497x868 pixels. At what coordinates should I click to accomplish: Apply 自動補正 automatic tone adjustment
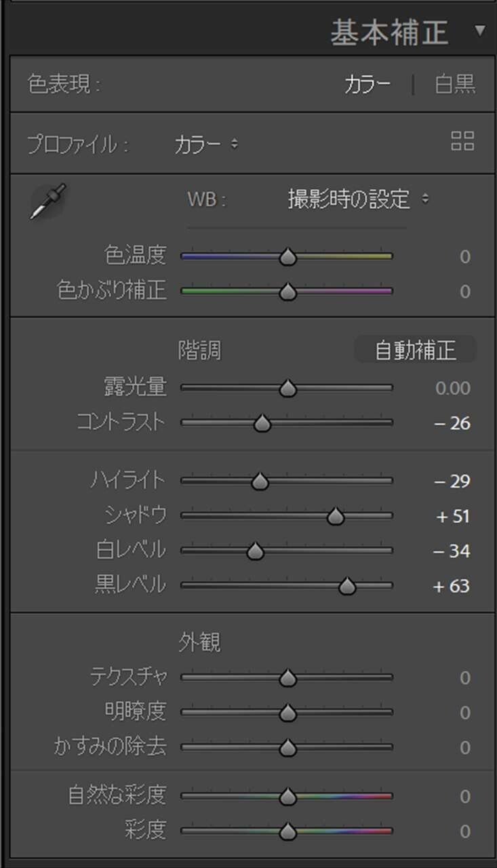pos(416,350)
